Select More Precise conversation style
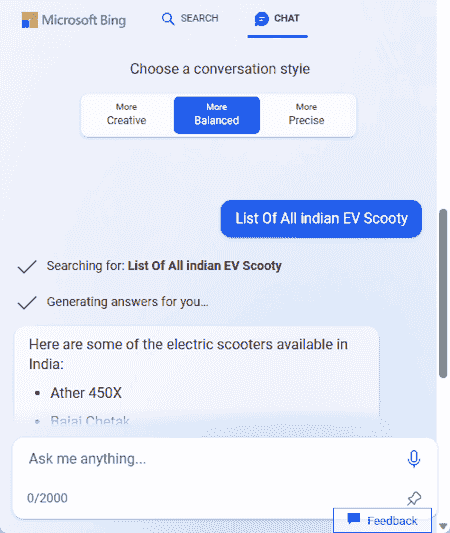Viewport: 450px width, 533px height. [306, 115]
